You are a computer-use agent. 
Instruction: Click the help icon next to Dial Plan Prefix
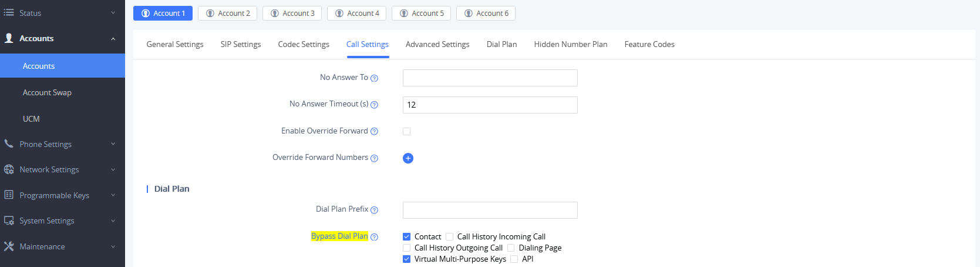point(374,210)
